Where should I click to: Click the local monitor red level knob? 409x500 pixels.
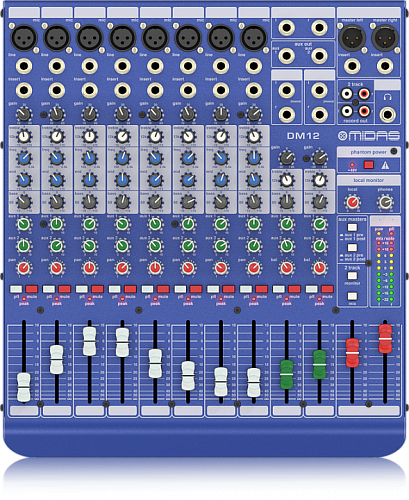pos(352,202)
